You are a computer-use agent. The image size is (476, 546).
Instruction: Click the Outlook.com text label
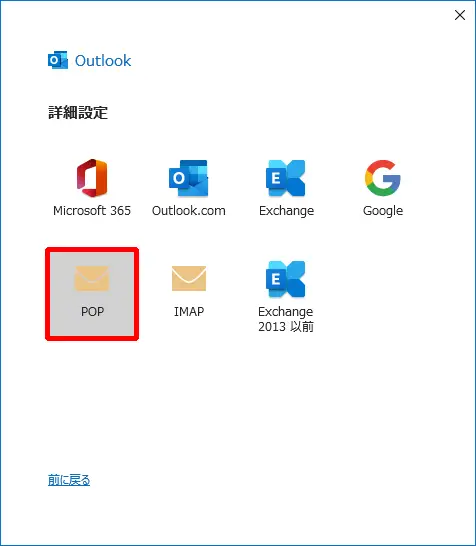coord(189,211)
